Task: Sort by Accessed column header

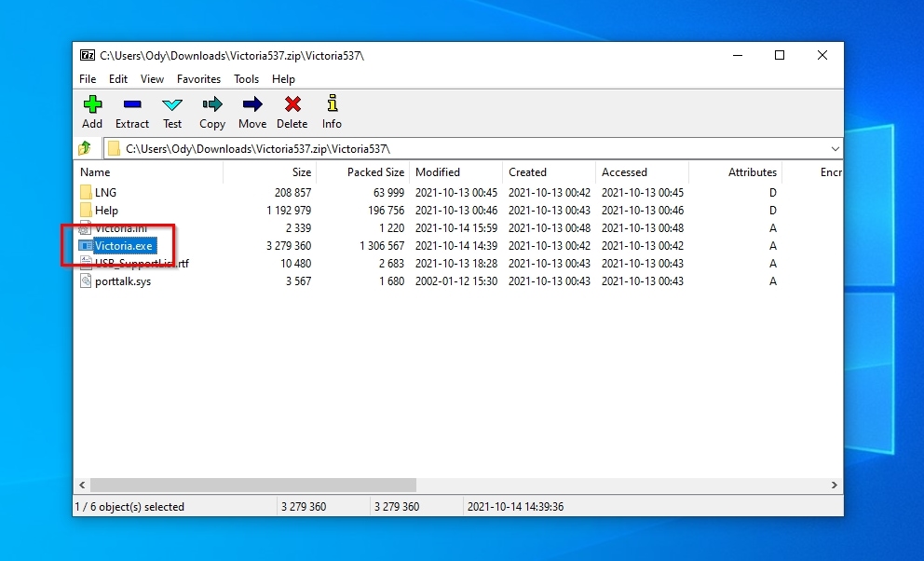Action: [643, 172]
